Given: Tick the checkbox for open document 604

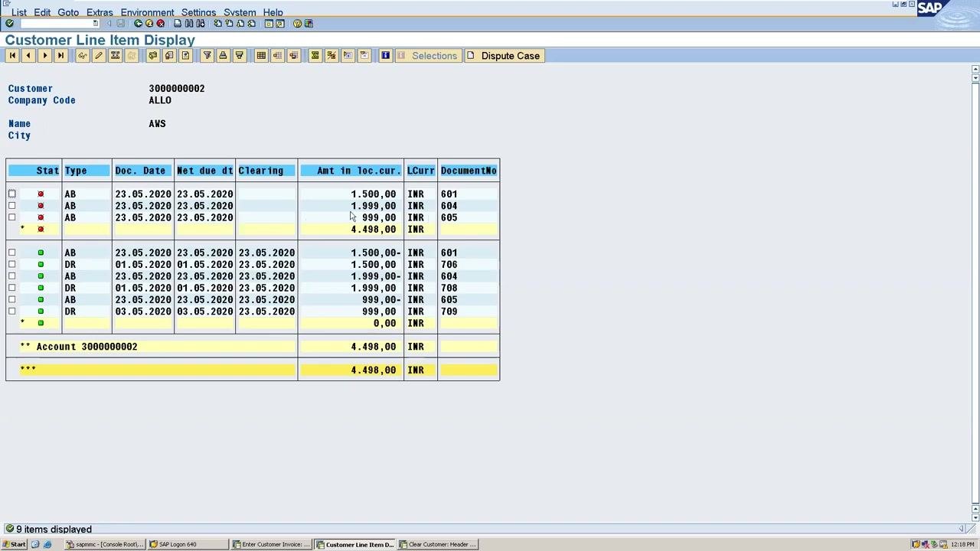Looking at the screenshot, I should point(12,206).
